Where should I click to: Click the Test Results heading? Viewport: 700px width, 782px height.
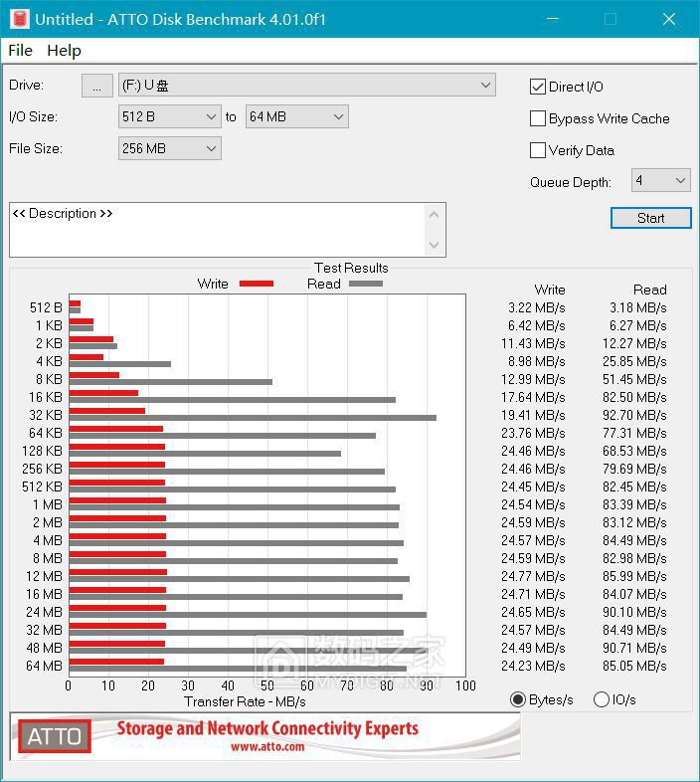coord(351,268)
